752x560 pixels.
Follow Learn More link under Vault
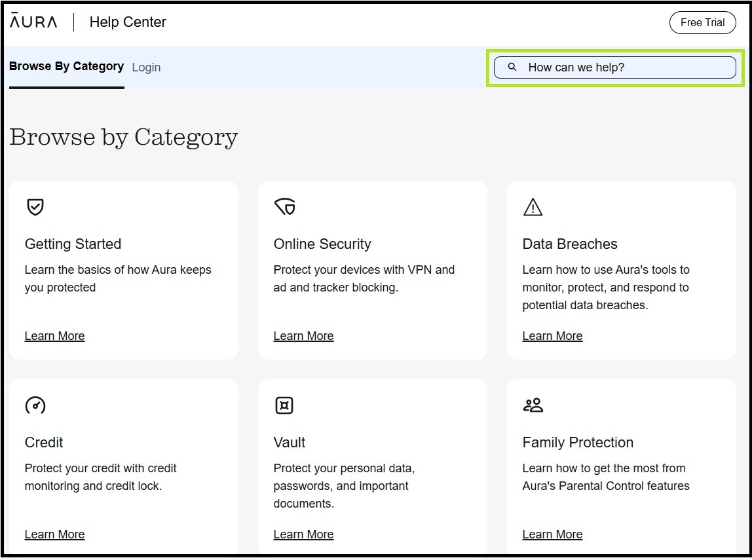(x=303, y=534)
